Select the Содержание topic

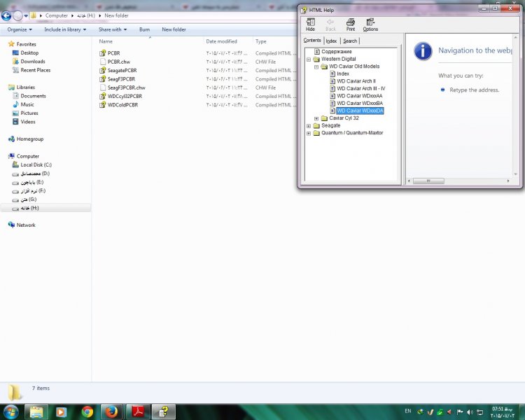pyautogui.click(x=337, y=52)
